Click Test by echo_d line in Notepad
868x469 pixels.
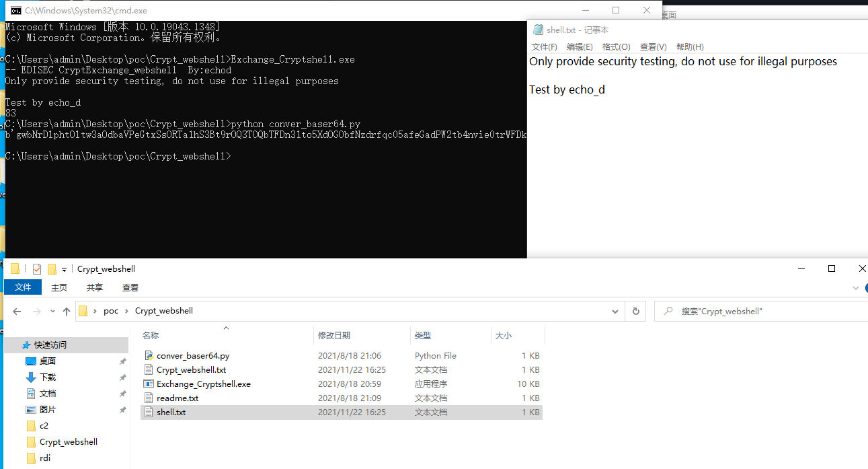pos(567,89)
